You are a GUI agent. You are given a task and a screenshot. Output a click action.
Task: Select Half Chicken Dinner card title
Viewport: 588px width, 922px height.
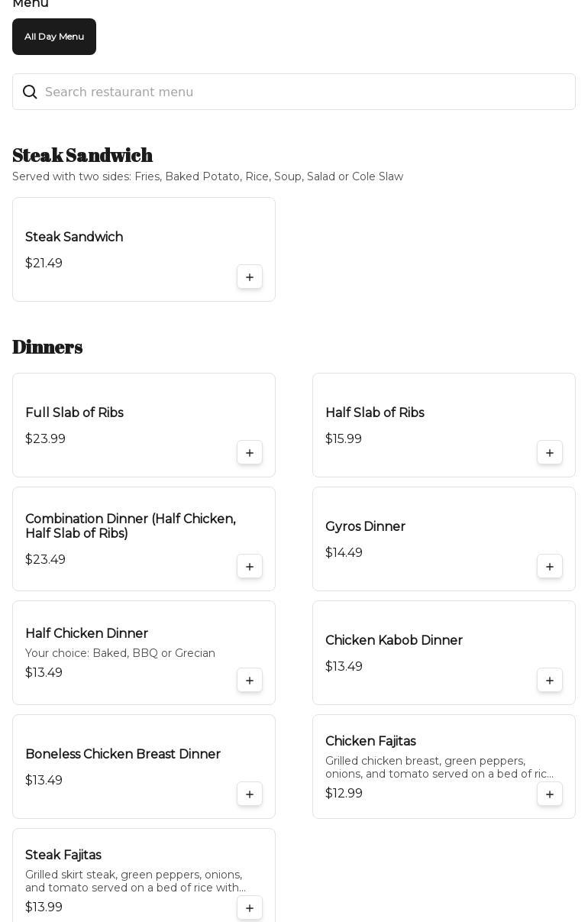coord(86,634)
